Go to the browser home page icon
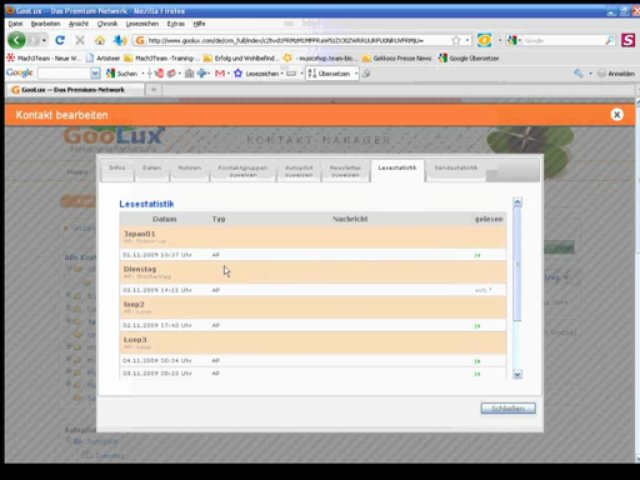This screenshot has height=480, width=640. [x=99, y=40]
